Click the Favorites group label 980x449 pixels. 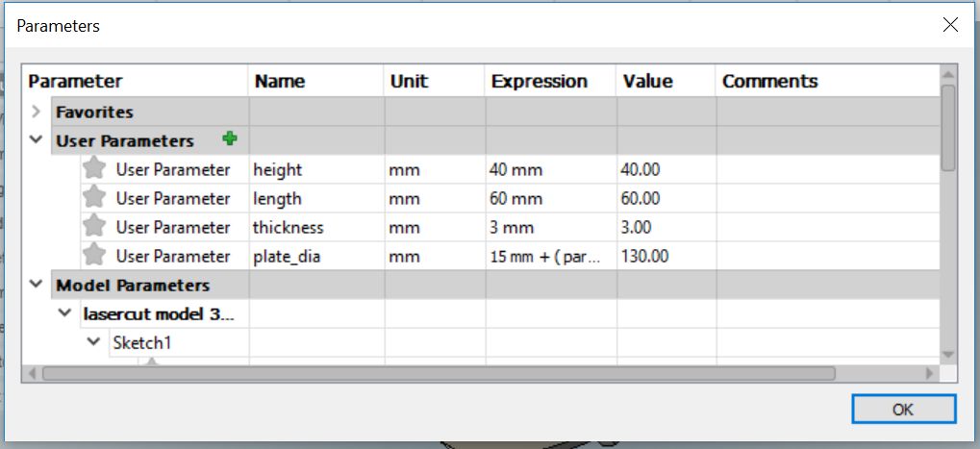94,112
